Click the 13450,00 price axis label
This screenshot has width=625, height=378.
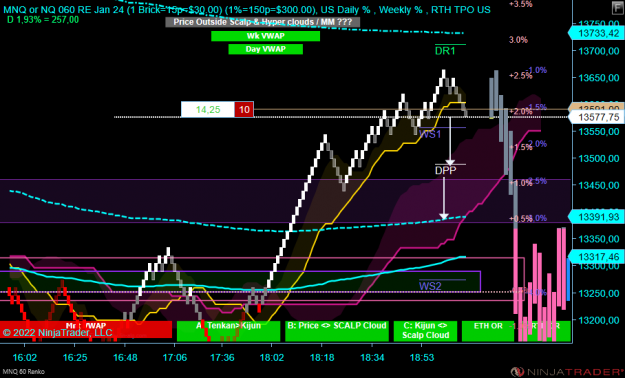click(599, 185)
